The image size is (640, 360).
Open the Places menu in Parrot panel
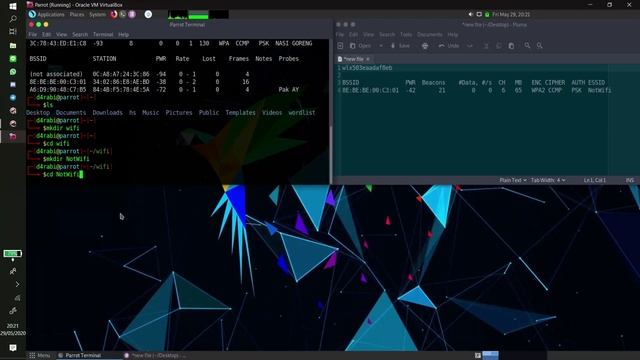point(77,14)
